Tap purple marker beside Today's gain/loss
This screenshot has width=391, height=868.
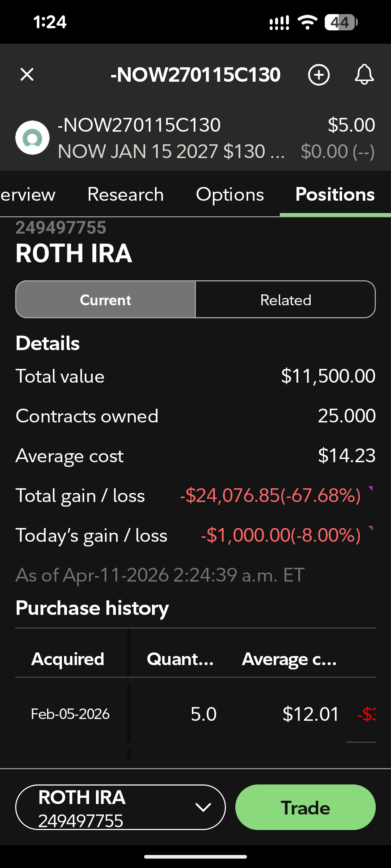[370, 529]
